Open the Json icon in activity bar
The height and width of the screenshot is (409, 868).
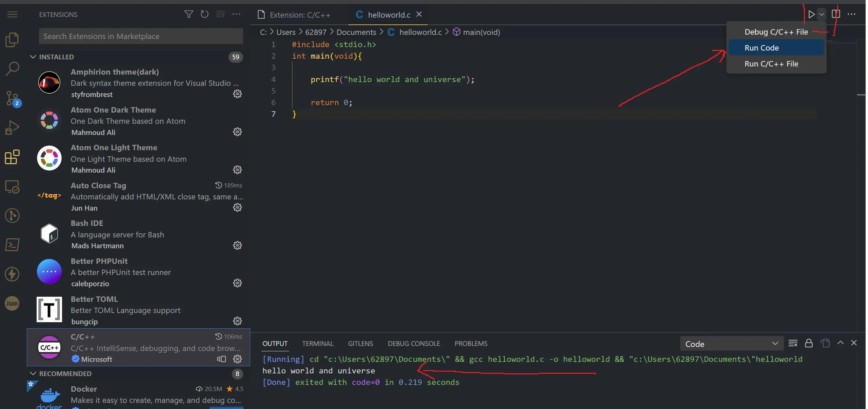[x=12, y=303]
